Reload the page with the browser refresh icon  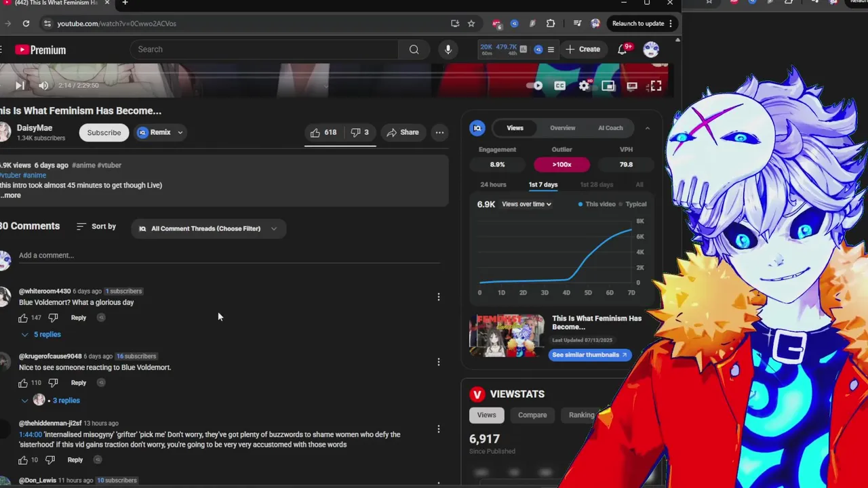(x=26, y=23)
